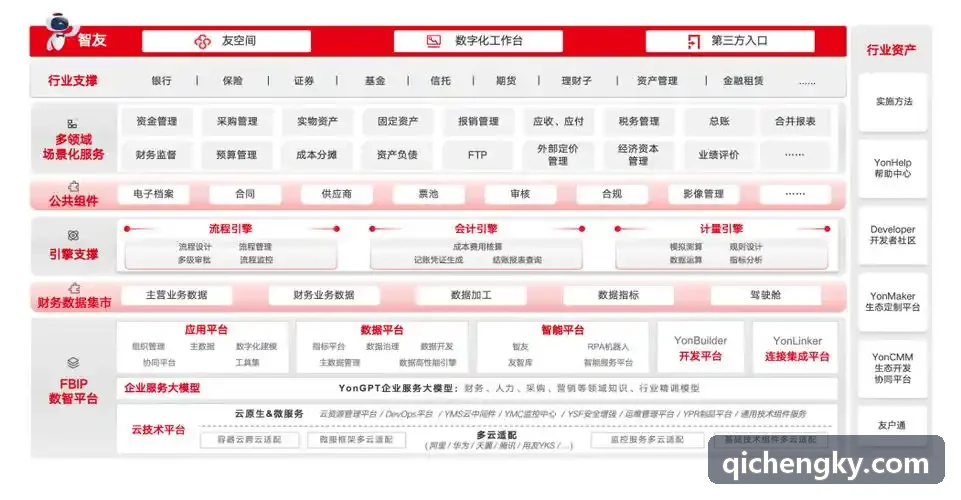Viewport: 961px width, 500px height.
Task: Click the 票池 component
Action: pos(428,194)
